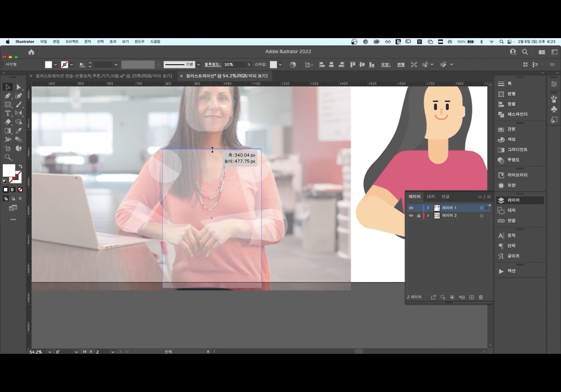Delete selected layer with trash icon
Viewport: 561px width, 392px height.
[x=481, y=297]
